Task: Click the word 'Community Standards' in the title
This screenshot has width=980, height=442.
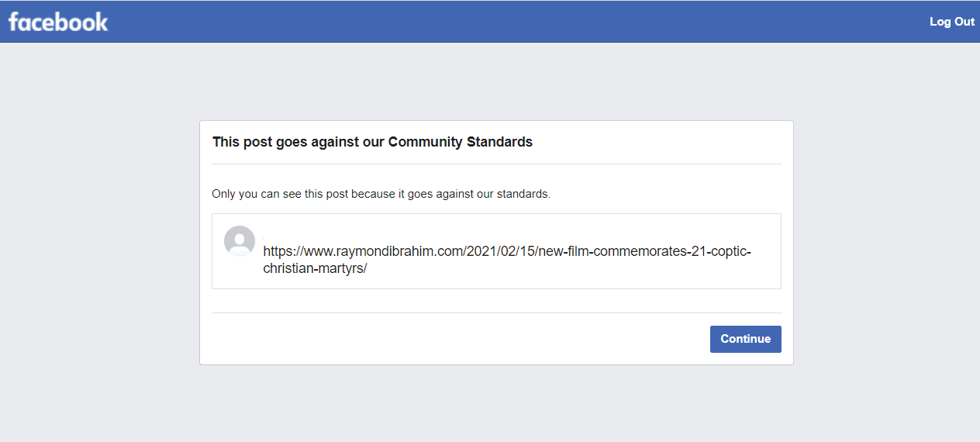Action: click(x=461, y=142)
